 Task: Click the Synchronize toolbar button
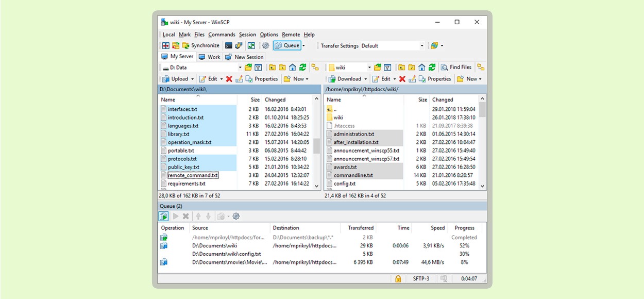pos(200,45)
